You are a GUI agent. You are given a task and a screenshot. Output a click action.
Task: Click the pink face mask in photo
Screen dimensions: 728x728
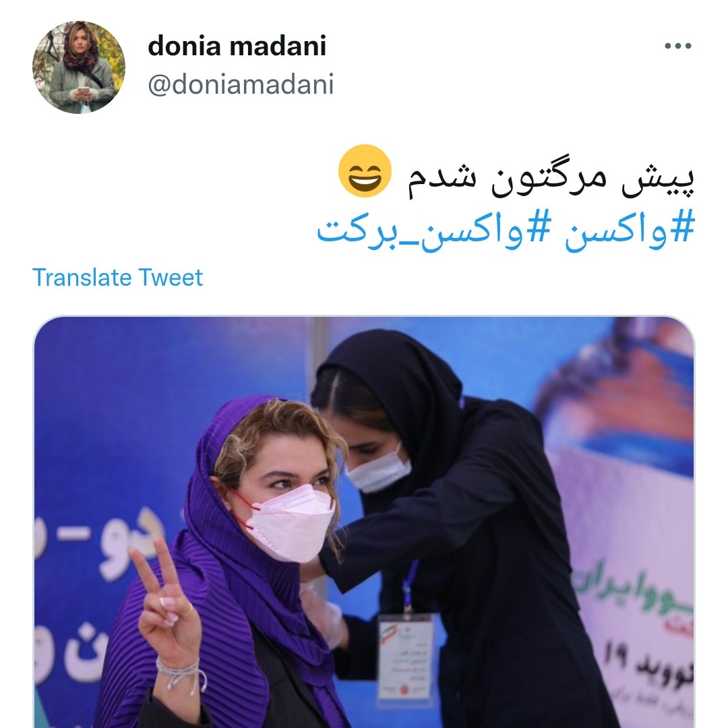[x=289, y=522]
